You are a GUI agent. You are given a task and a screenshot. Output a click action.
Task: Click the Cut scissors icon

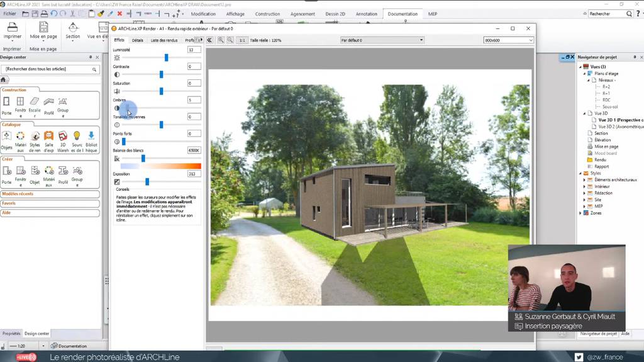click(x=72, y=14)
